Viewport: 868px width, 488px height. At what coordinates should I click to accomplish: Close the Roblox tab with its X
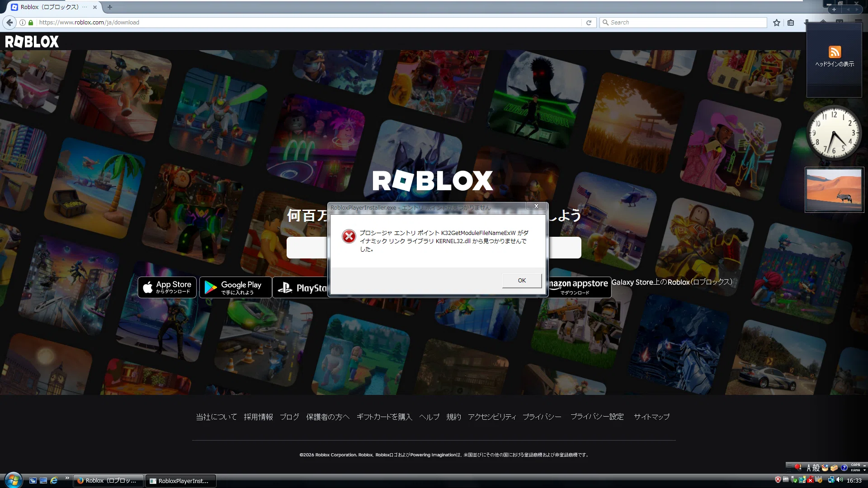pyautogui.click(x=95, y=7)
